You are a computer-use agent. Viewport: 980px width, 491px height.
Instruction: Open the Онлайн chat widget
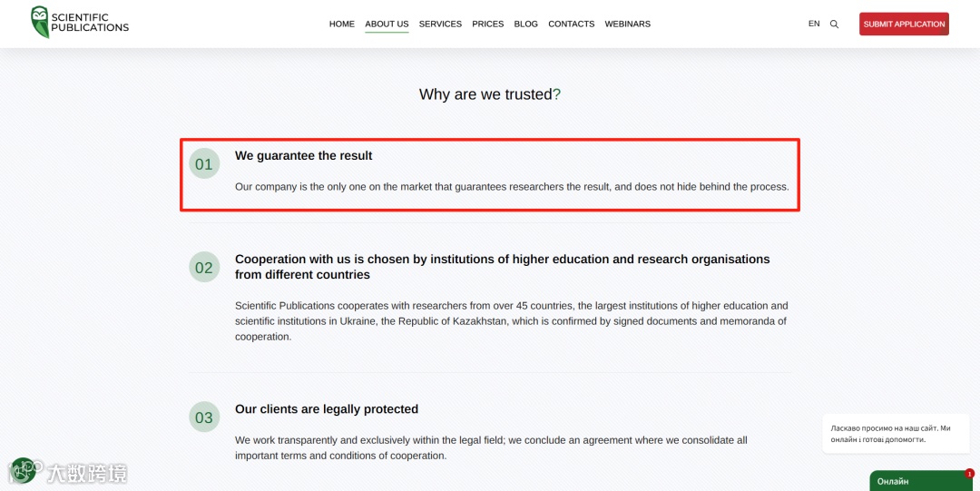[x=921, y=481]
